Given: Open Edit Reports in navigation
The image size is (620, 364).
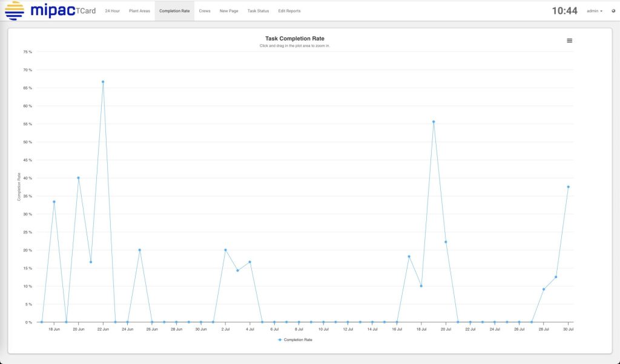Looking at the screenshot, I should (289, 11).
